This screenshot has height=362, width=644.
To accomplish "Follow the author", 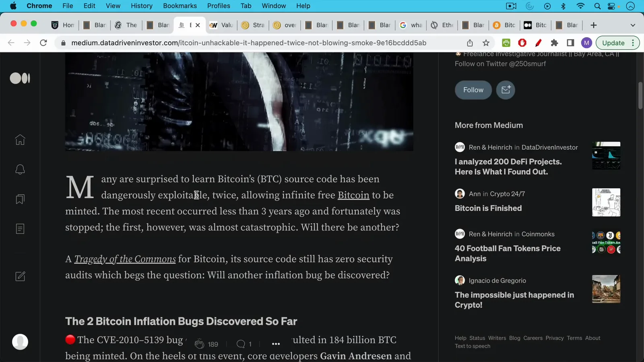I will [x=473, y=90].
